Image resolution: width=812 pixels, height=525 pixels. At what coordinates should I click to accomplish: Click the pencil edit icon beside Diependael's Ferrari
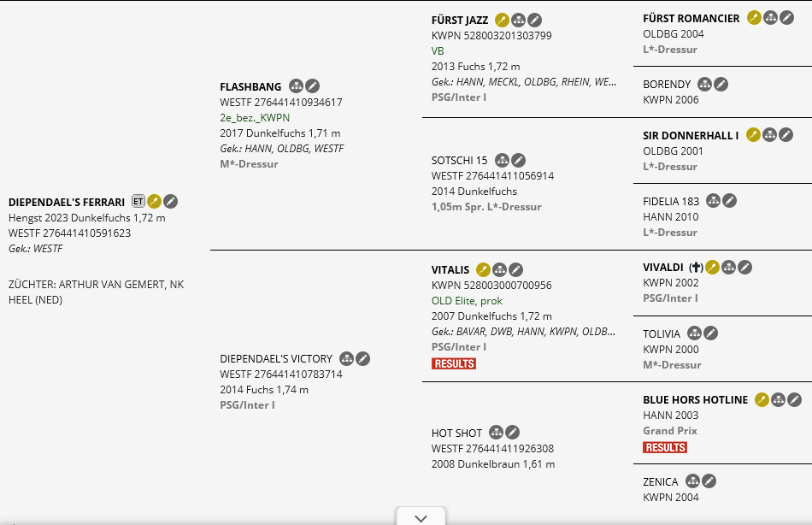point(171,202)
